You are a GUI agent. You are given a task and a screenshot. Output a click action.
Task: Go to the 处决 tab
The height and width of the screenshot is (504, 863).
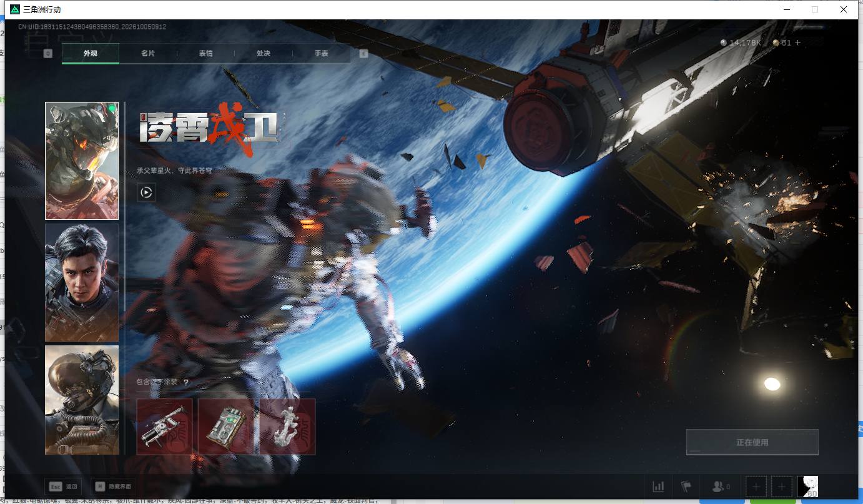pos(264,54)
